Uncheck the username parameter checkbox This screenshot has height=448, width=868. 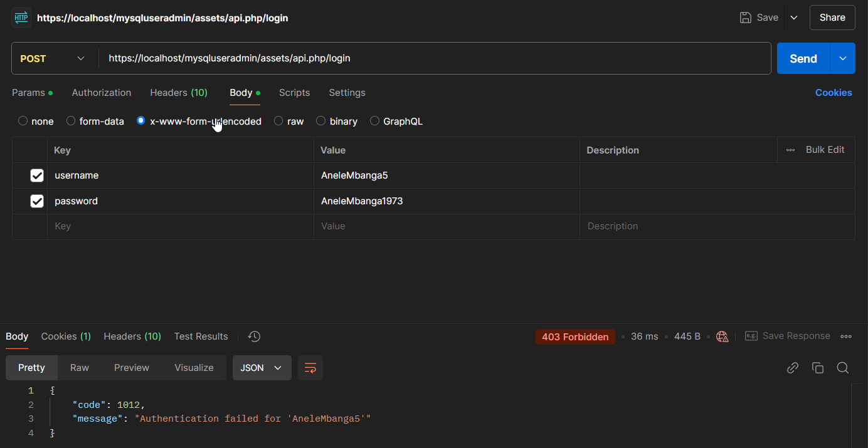tap(37, 175)
